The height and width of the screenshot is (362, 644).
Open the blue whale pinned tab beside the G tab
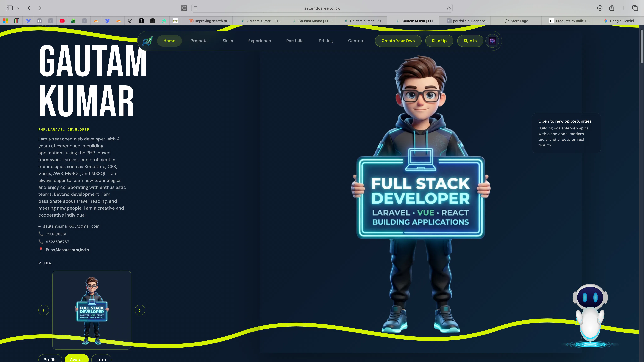(28, 21)
